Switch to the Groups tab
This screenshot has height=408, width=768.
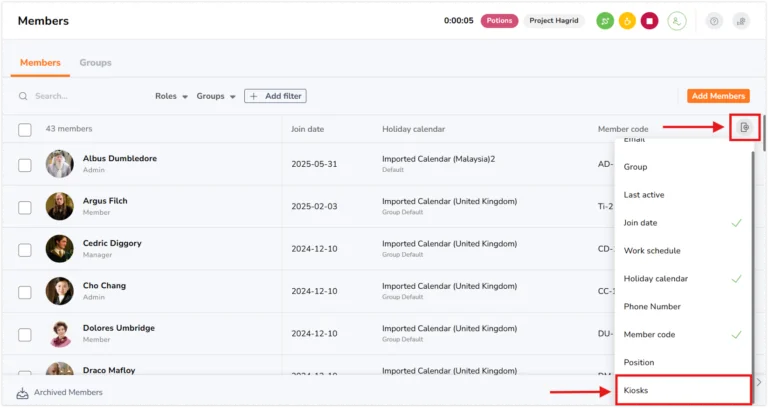(x=96, y=63)
